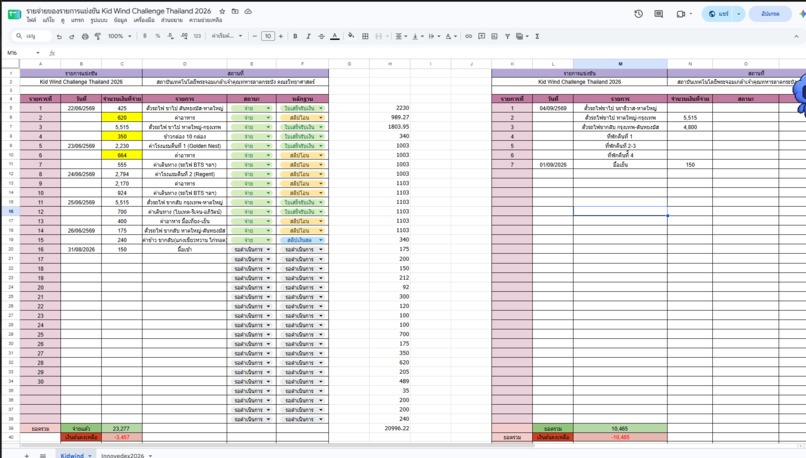Open the แก้ไข (Edit) menu

(x=48, y=20)
